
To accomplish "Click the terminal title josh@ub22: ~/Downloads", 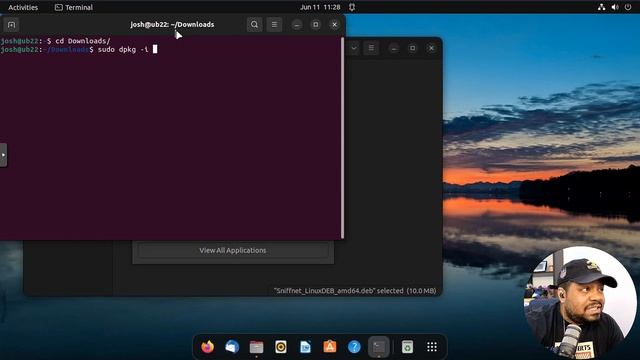I will click(172, 24).
